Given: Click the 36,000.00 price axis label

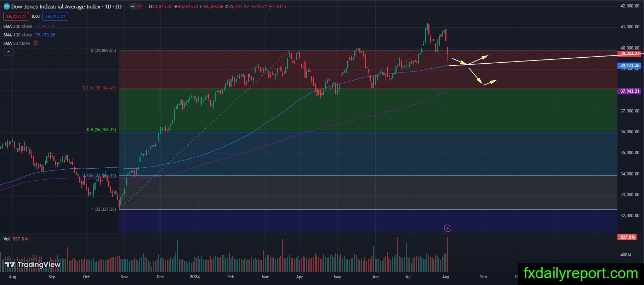Looking at the screenshot, I should click(630, 132).
